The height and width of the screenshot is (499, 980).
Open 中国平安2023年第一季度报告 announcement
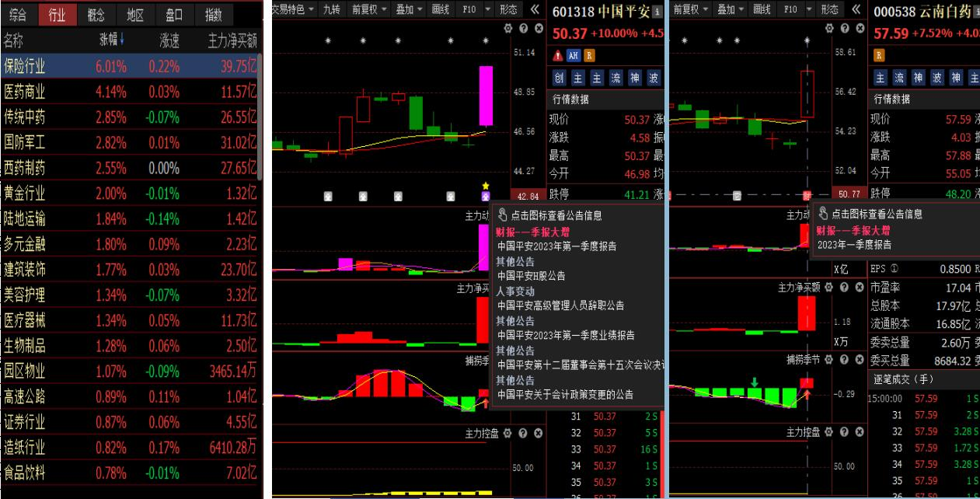(x=557, y=246)
